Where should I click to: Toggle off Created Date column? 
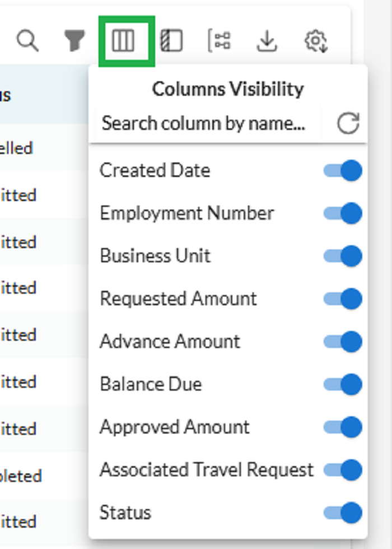[343, 170]
